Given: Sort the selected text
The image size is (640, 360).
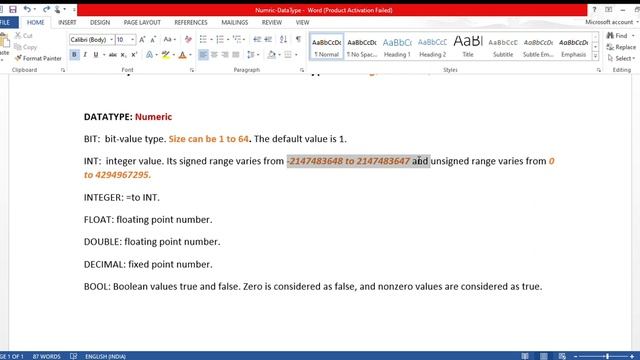Looking at the screenshot, I should [x=283, y=40].
